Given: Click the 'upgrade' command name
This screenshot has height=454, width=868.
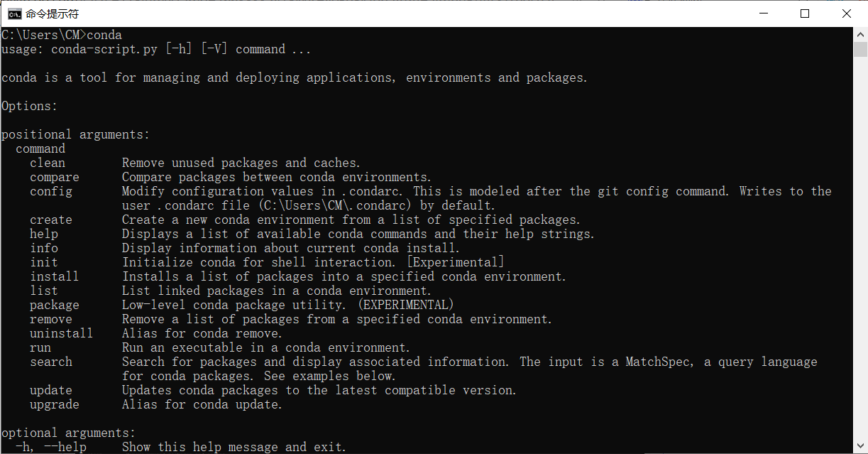Looking at the screenshot, I should (x=55, y=404).
